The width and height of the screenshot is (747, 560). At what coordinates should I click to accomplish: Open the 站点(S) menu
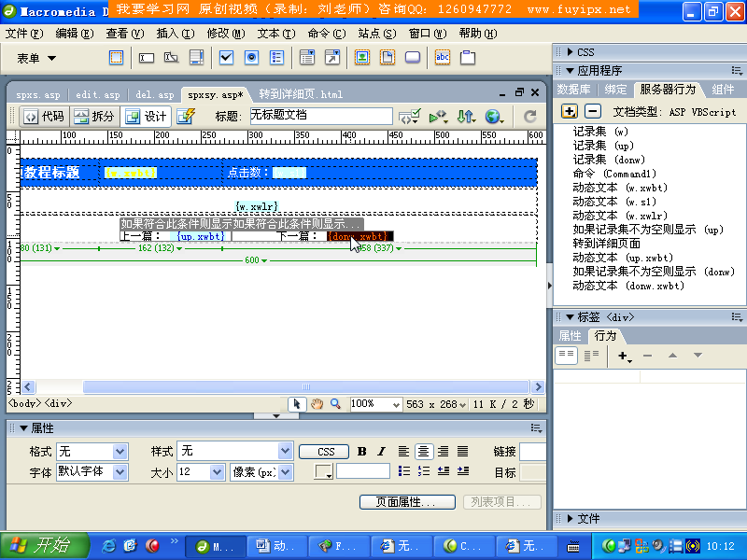377,34
